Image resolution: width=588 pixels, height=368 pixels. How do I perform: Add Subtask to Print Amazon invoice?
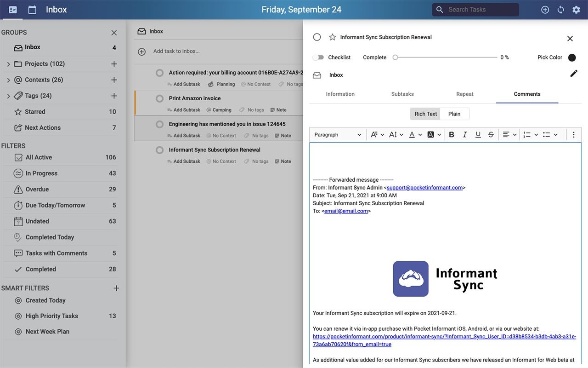[183, 110]
